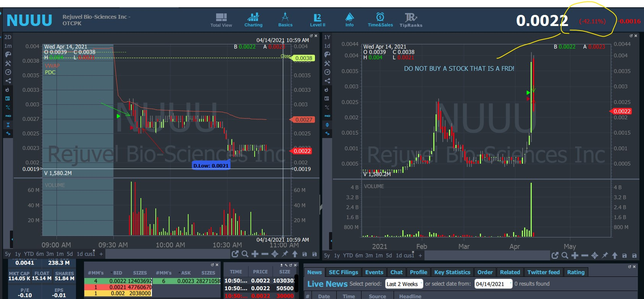The image size is (644, 299).
Task: Click the left-right arrows icon on intraday chart
Action: click(8, 133)
